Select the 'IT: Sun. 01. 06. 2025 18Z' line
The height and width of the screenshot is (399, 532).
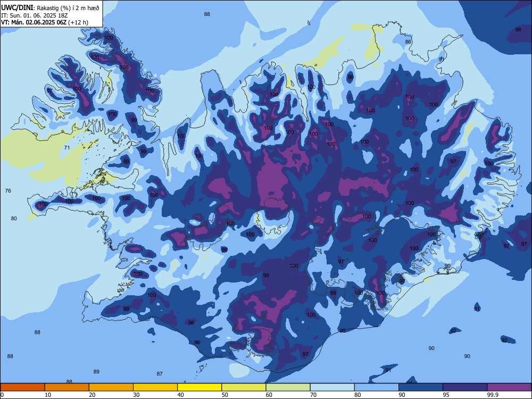(35, 15)
